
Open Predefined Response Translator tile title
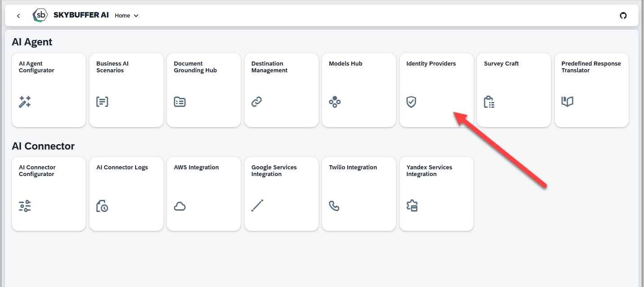[x=591, y=67]
